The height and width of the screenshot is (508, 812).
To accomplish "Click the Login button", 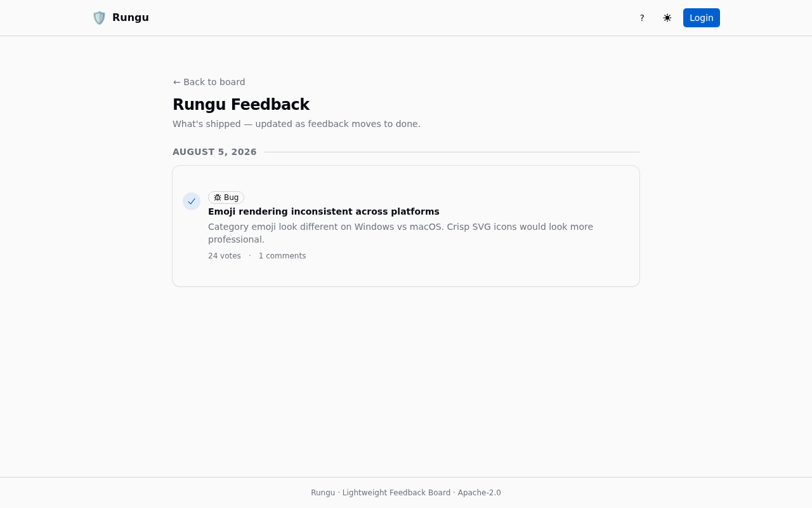I will click(702, 18).
